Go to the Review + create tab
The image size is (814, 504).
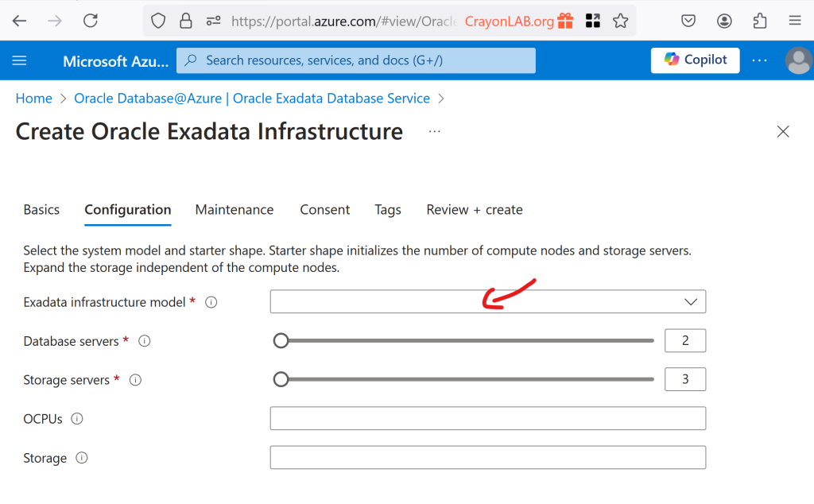(x=475, y=210)
